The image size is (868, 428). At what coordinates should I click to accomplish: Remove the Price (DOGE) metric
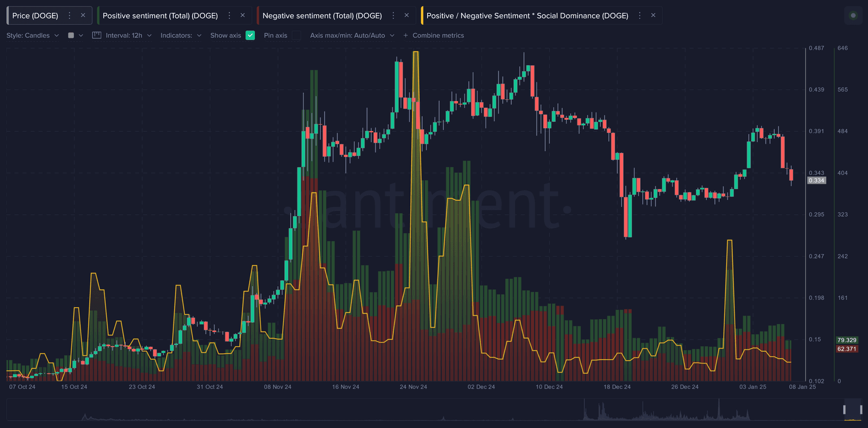point(83,15)
